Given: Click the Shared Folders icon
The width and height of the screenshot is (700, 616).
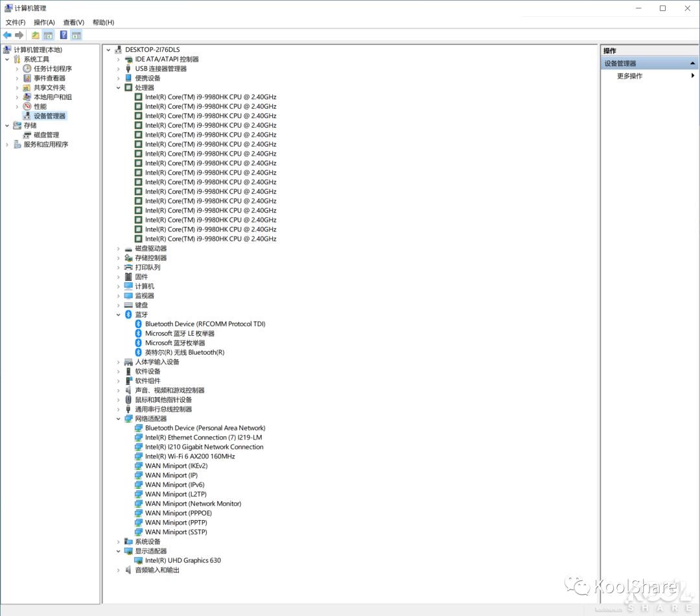Looking at the screenshot, I should pos(27,88).
